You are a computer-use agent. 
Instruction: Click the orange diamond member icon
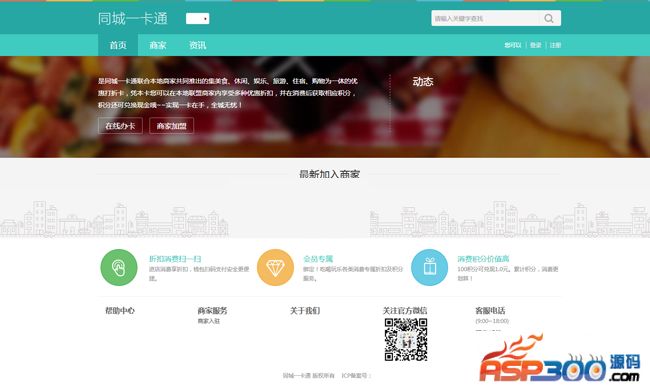click(275, 267)
